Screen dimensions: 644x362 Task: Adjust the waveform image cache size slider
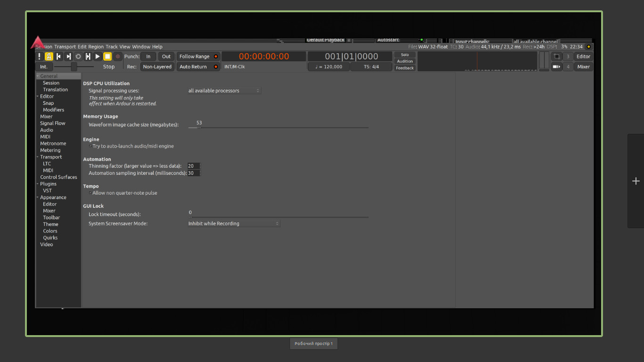199,127
